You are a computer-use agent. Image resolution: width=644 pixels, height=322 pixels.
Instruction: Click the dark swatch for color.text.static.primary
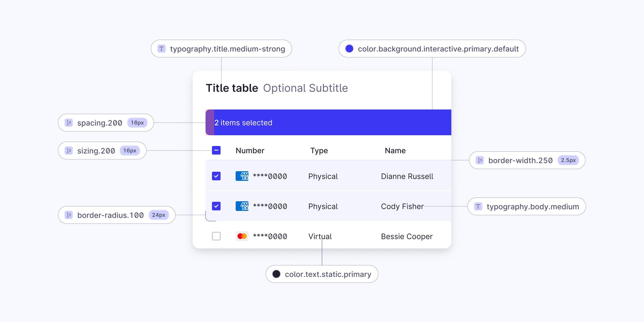276,274
